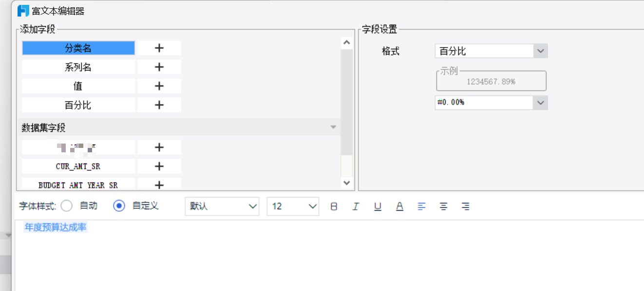Image resolution: width=644 pixels, height=291 pixels.
Task: Click the field list scrollbar thumb
Action: click(347, 102)
